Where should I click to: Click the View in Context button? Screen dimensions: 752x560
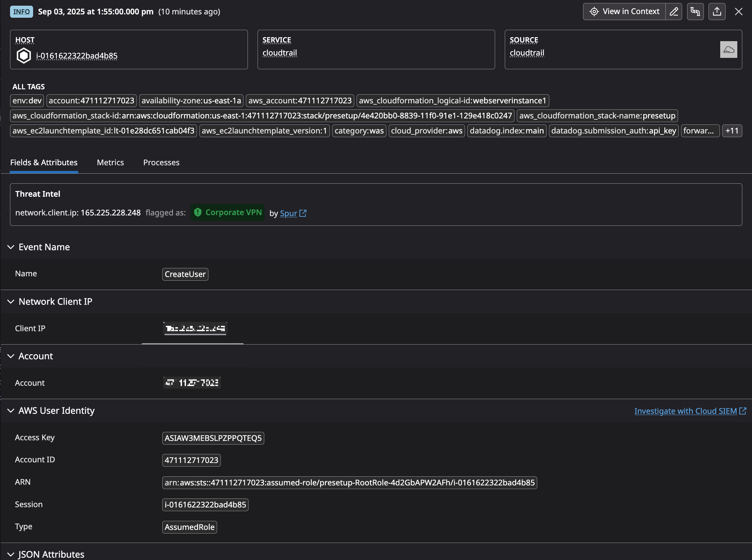point(624,11)
